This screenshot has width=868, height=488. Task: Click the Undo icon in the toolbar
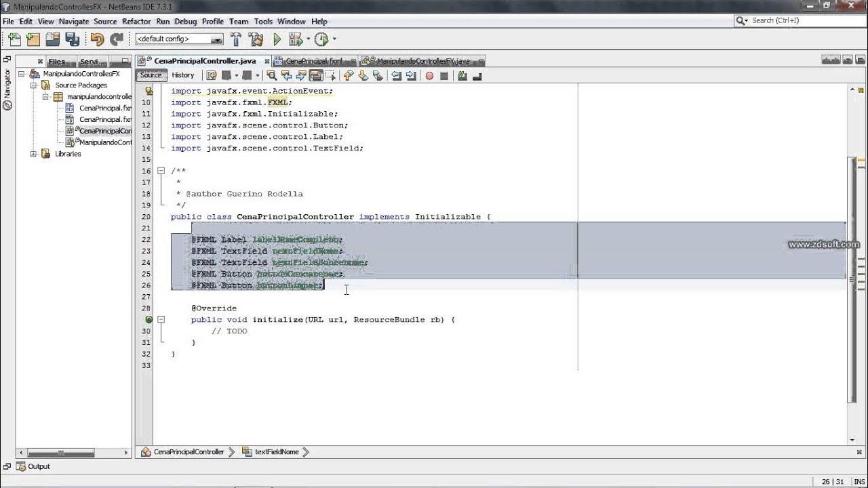(97, 39)
